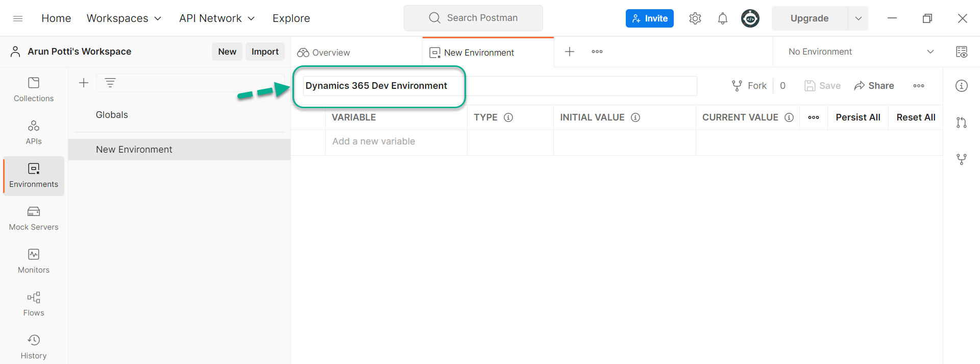980x364 pixels.
Task: Click the fork count 0
Action: [x=782, y=86]
